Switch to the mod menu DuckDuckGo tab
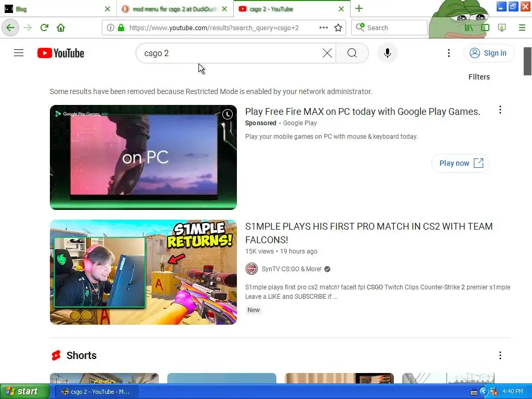 click(x=175, y=9)
